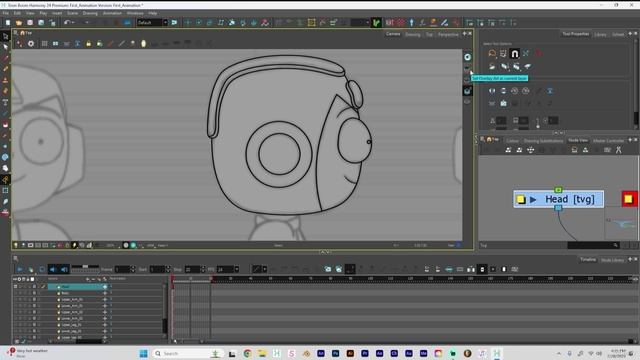Open the Node View tab

pyautogui.click(x=578, y=140)
